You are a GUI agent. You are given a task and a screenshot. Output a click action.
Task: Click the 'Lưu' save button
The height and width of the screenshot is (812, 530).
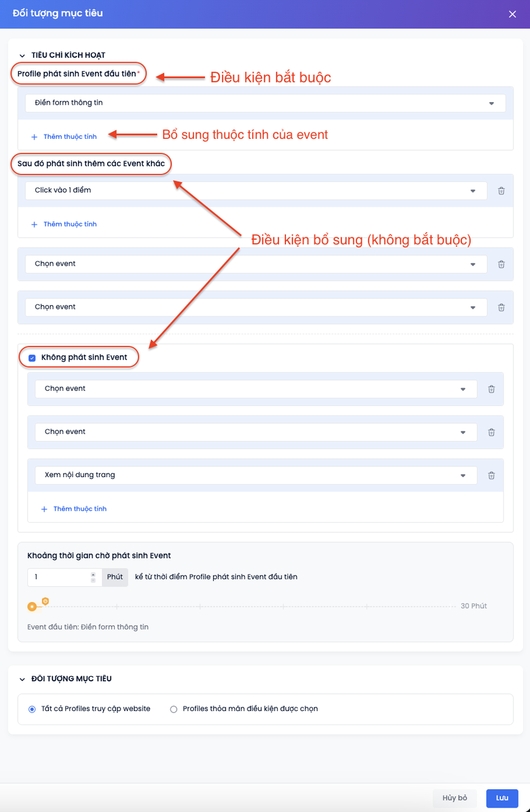pyautogui.click(x=502, y=798)
